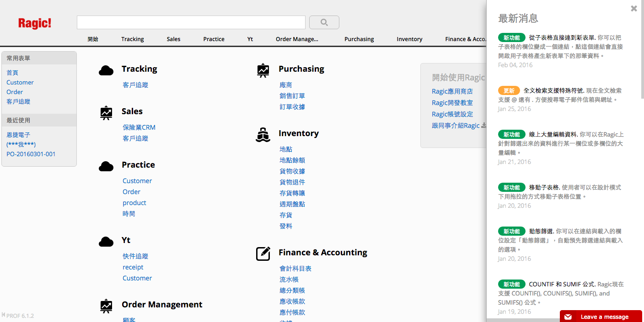Viewport: 644px width, 322px height.
Task: Open recently used 恩捷電子
Action: tap(18, 135)
